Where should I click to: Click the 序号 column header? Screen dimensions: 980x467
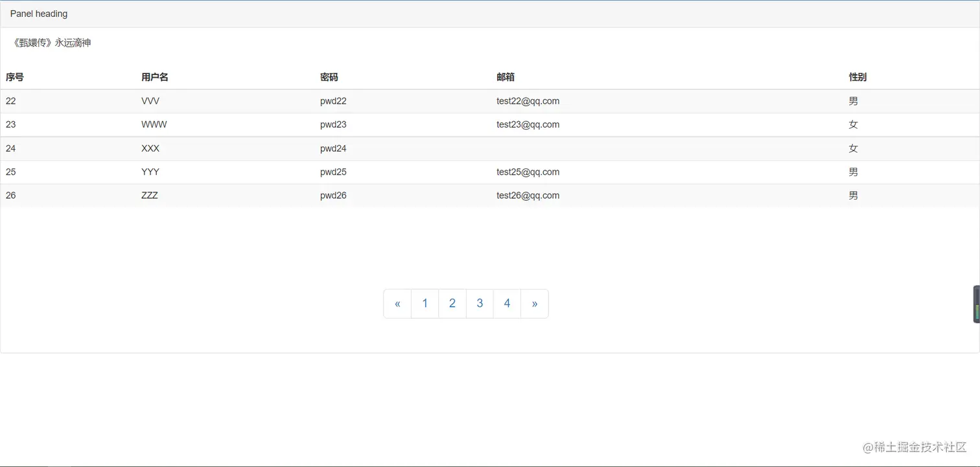[15, 77]
